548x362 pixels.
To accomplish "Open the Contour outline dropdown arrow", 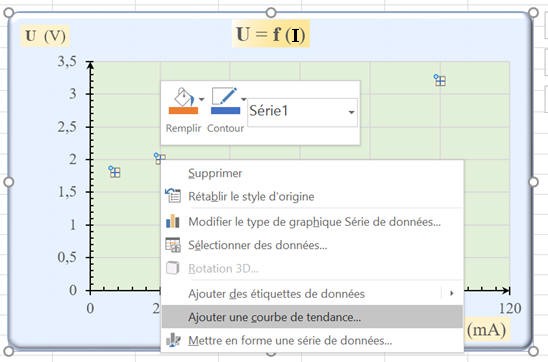I will 244,99.
